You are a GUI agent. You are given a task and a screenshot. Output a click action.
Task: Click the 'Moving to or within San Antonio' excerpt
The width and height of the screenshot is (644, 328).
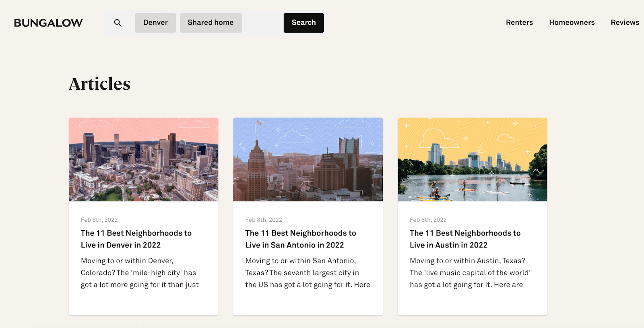coord(308,273)
